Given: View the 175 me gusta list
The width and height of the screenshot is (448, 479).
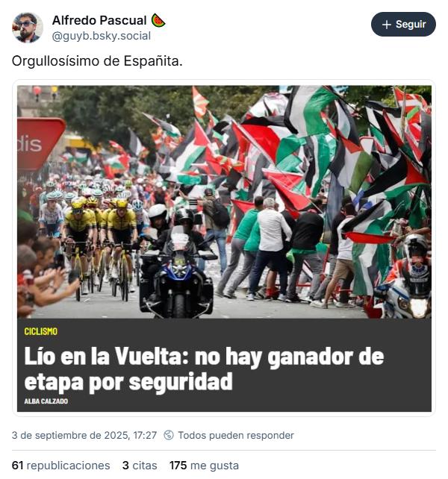Looking at the screenshot, I should tap(204, 466).
